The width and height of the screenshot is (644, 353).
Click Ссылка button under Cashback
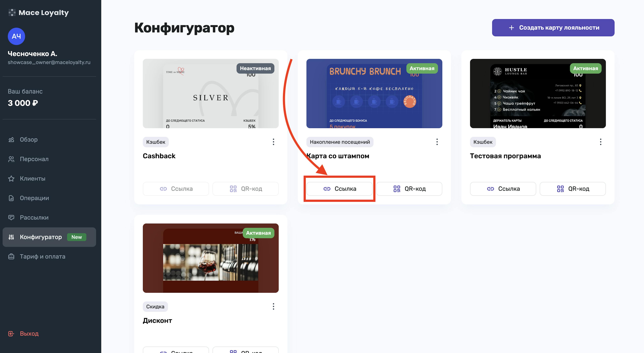pos(176,189)
